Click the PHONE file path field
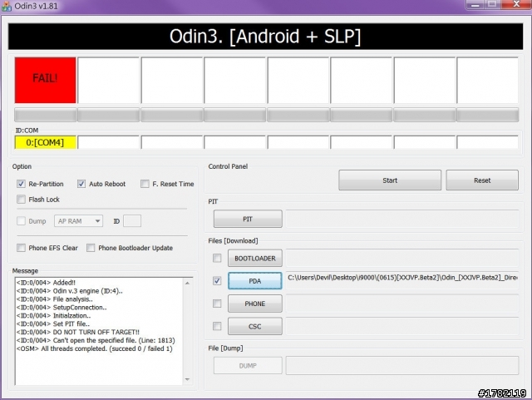532x400 pixels. point(402,304)
